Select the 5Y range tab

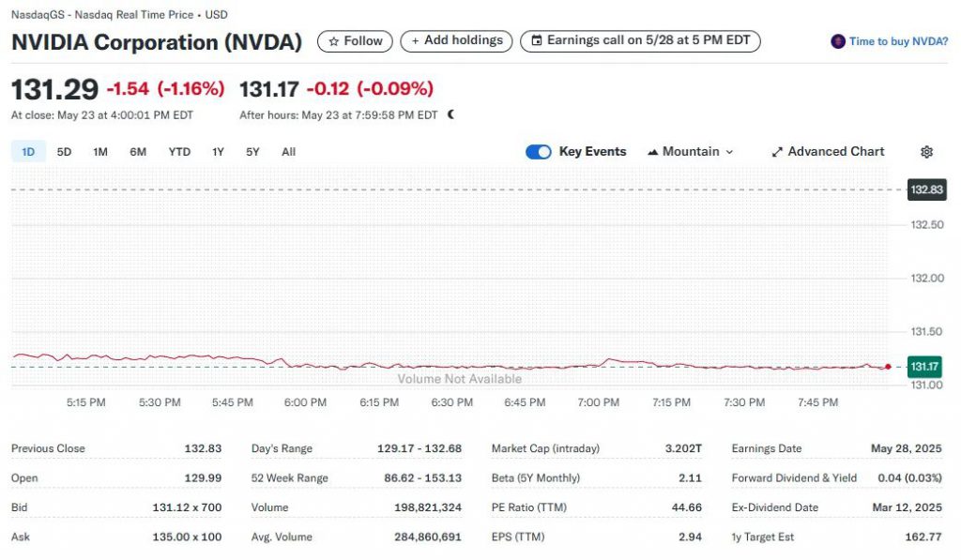pyautogui.click(x=252, y=152)
